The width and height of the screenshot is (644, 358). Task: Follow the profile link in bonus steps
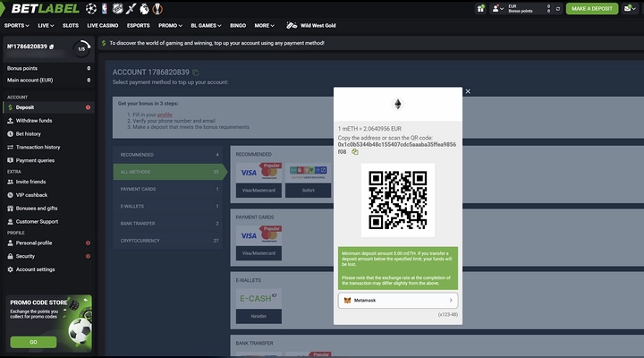tap(165, 115)
